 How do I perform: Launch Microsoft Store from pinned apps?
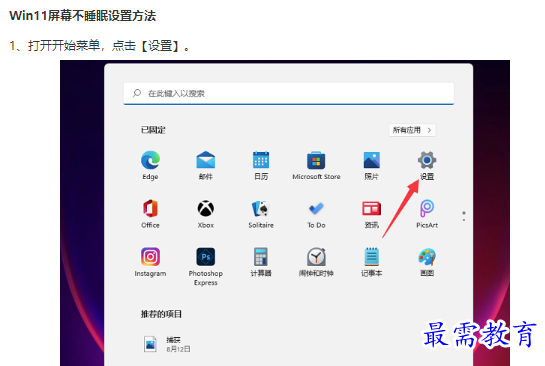coord(316,165)
